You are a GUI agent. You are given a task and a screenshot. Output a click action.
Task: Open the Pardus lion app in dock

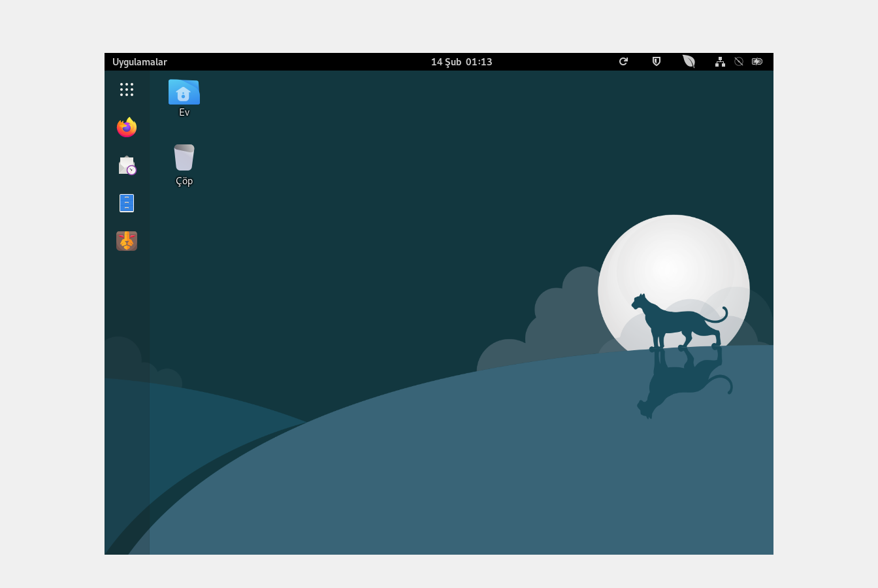[127, 241]
